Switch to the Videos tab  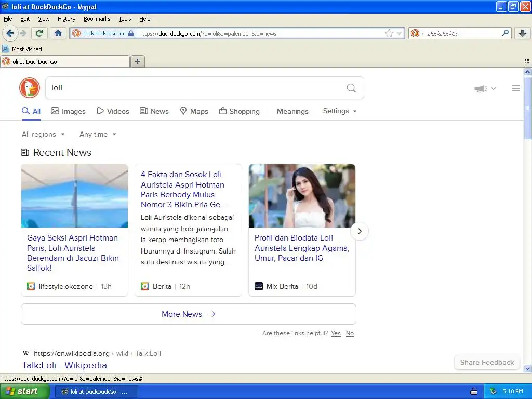[113, 111]
